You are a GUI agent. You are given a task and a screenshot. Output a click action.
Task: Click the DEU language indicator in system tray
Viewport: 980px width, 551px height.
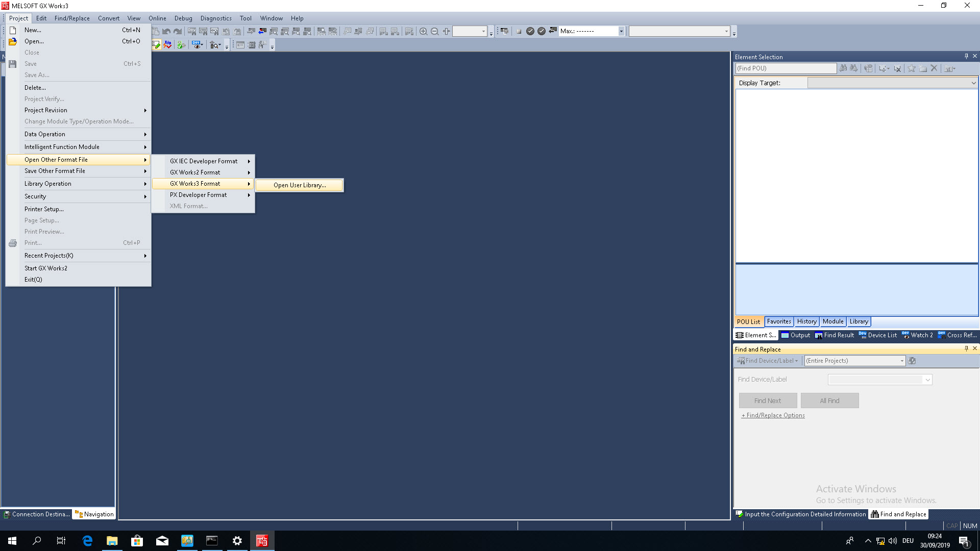tap(908, 541)
